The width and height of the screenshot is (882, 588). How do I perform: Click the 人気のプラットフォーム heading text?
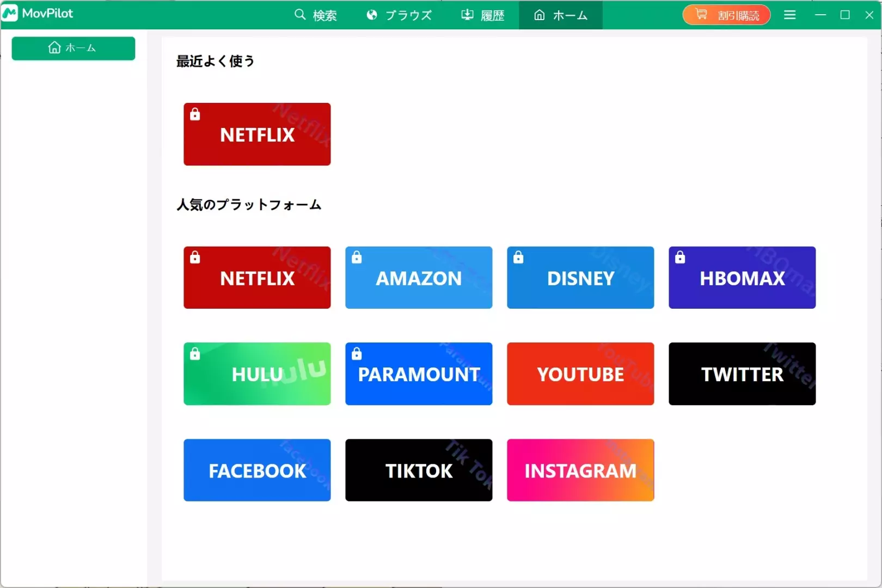pyautogui.click(x=249, y=205)
